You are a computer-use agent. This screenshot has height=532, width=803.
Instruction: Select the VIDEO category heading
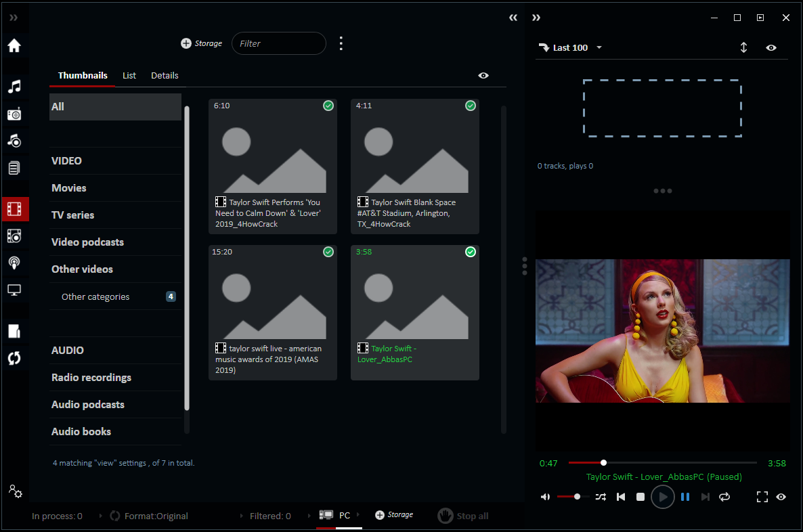pos(115,161)
